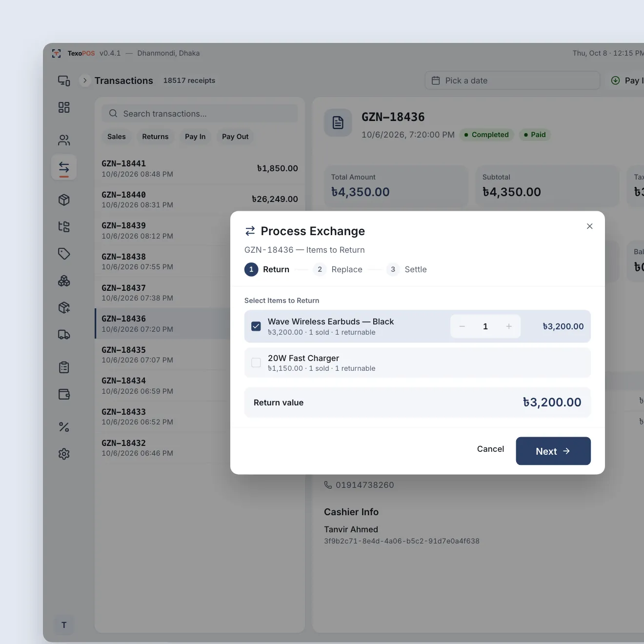Filter transactions by Sales

[x=117, y=137]
